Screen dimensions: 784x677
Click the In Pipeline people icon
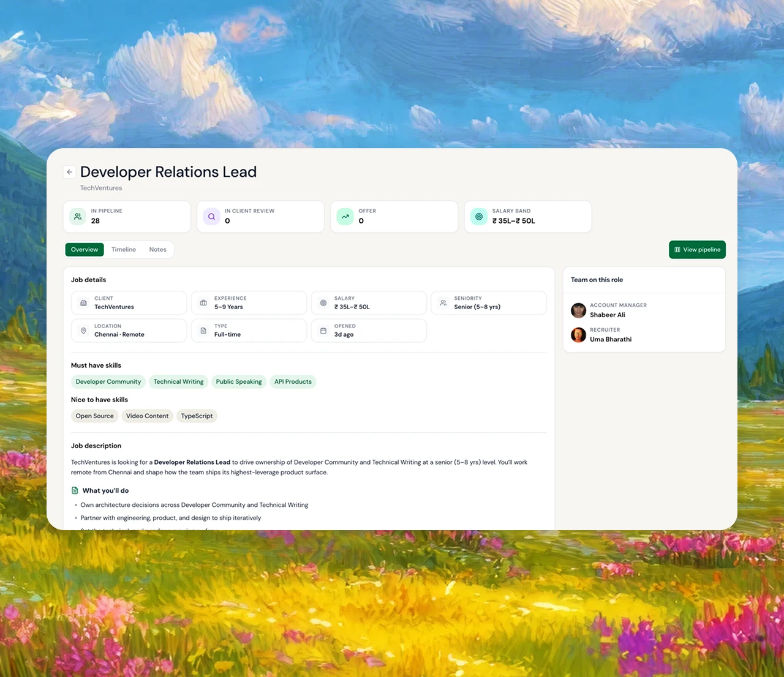tap(78, 217)
